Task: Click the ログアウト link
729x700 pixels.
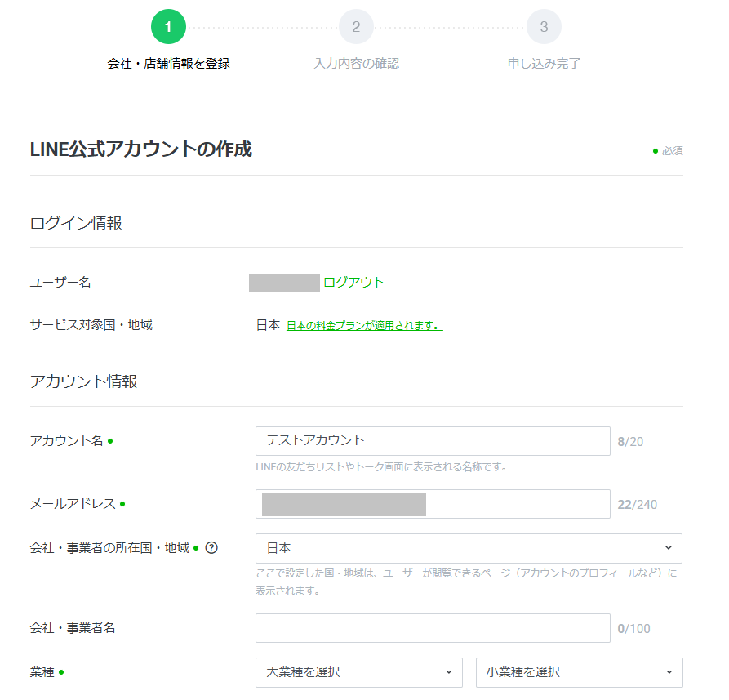Action: pos(353,283)
